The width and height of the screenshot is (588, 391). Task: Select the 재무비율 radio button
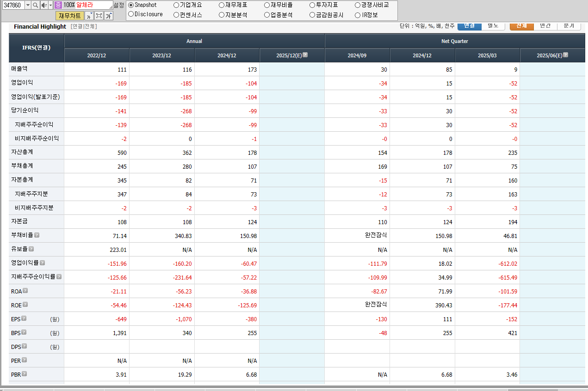267,5
